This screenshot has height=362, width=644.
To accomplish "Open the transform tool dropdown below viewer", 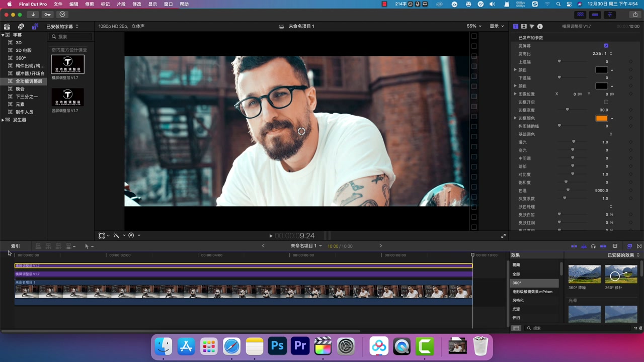I will click(x=104, y=235).
